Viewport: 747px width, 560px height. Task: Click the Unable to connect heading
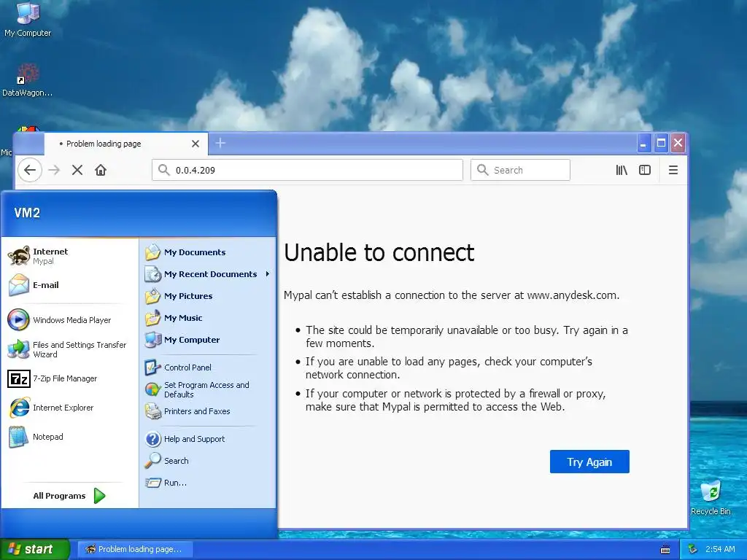tap(379, 252)
